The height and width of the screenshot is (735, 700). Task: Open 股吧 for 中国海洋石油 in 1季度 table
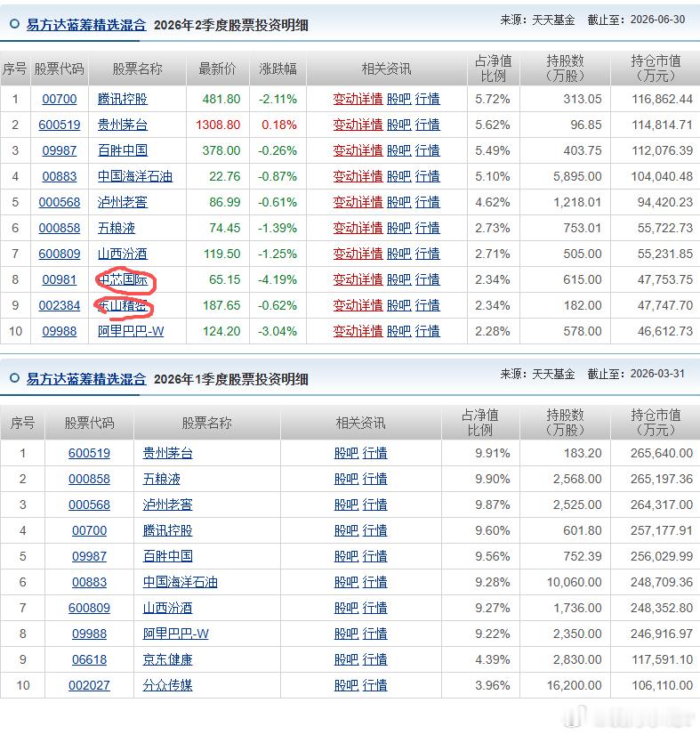point(346,582)
